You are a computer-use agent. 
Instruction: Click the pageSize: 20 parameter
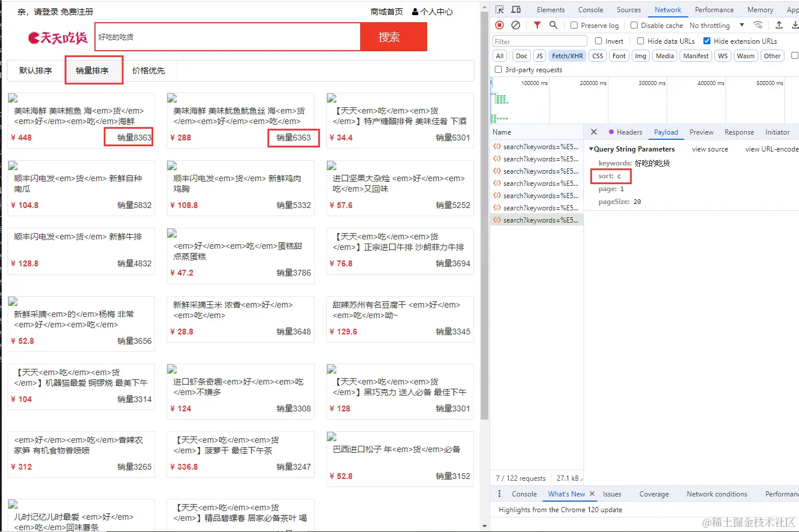click(x=620, y=202)
